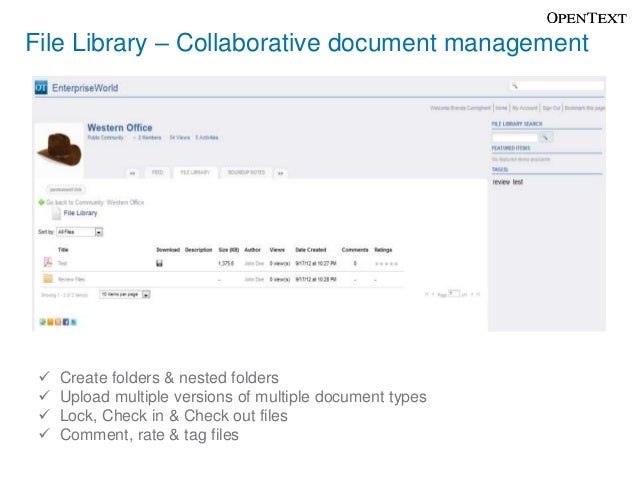Click the 'review' tag
Screen dimensions: 638x479
click(501, 182)
